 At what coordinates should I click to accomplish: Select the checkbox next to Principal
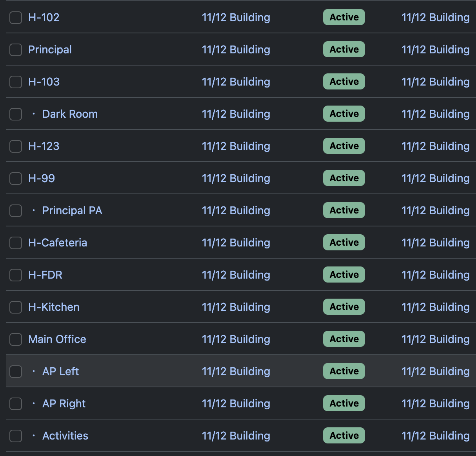(15, 49)
